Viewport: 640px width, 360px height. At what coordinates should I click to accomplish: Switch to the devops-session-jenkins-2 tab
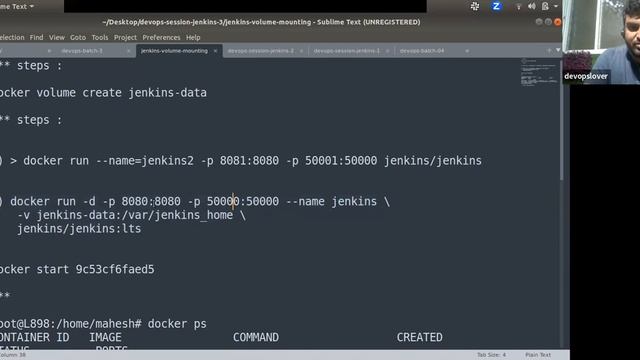pos(260,51)
